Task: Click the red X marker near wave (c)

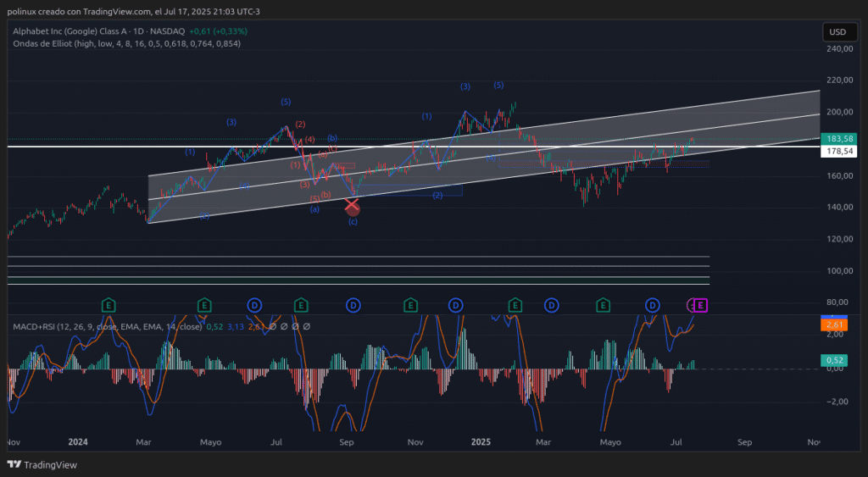Action: [x=353, y=206]
